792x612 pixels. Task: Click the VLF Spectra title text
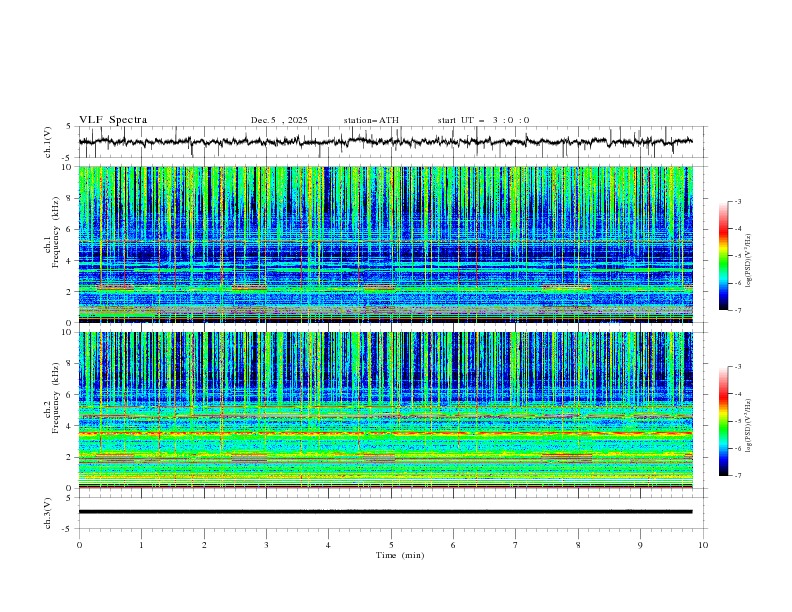[x=113, y=120]
